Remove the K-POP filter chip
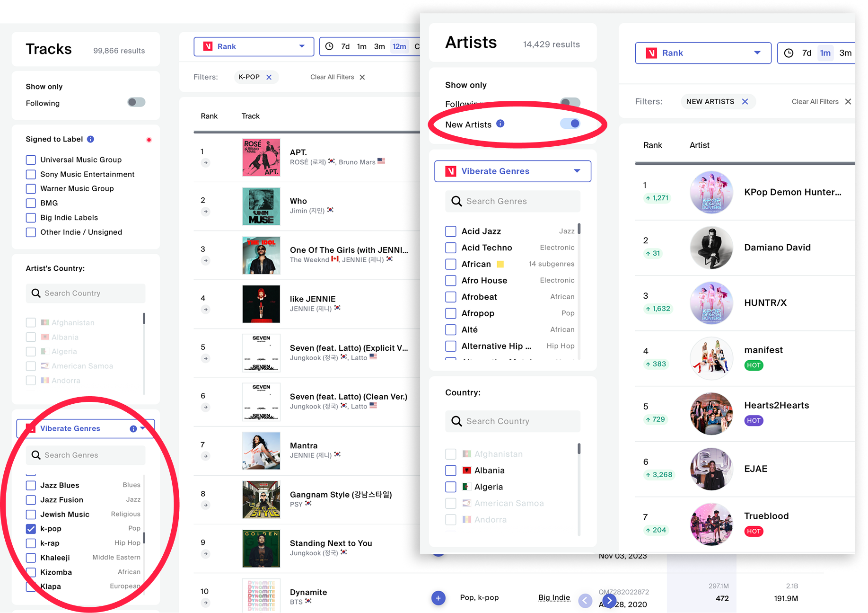Image resolution: width=868 pixels, height=613 pixels. pos(269,77)
